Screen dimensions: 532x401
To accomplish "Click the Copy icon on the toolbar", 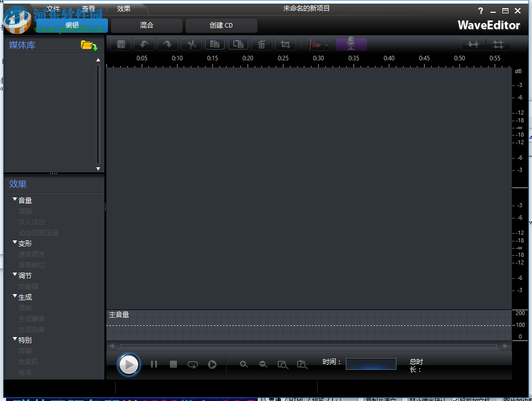I will click(214, 44).
